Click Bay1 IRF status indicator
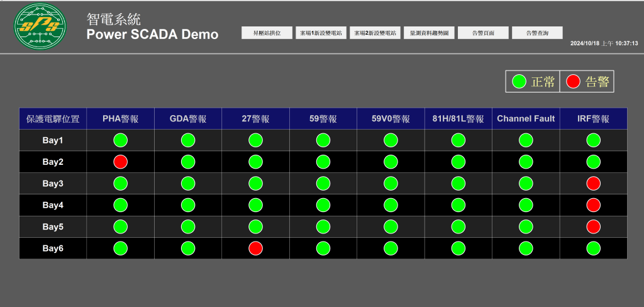The height and width of the screenshot is (307, 644). 594,140
